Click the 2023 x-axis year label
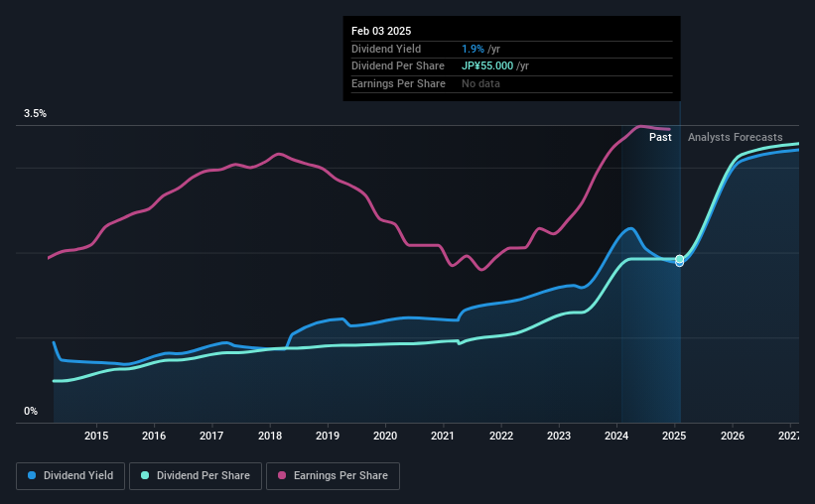The image size is (815, 504). (559, 436)
